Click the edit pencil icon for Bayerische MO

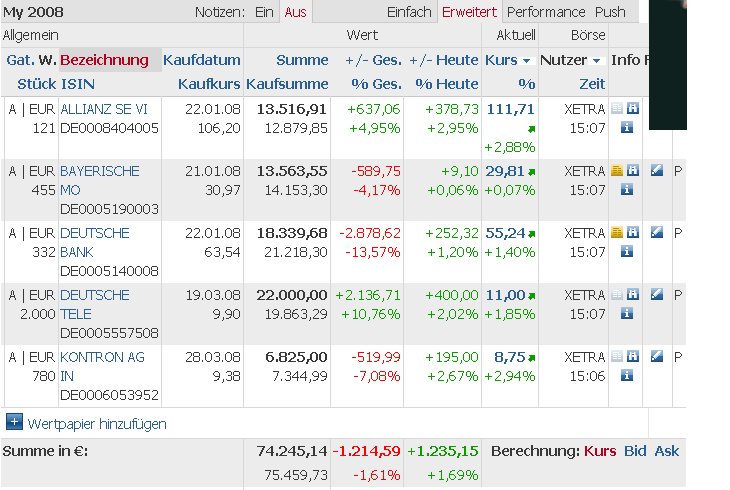click(x=657, y=171)
